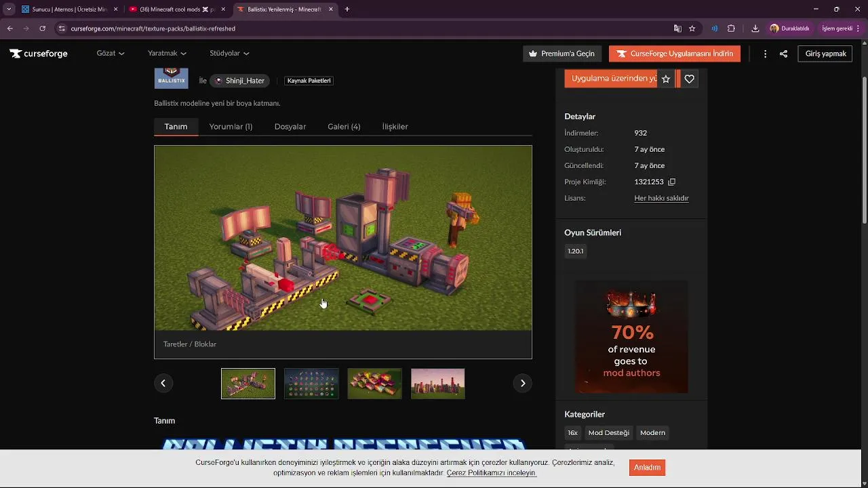This screenshot has width=868, height=488.
Task: Show previous gallery image arrow
Action: (163, 383)
